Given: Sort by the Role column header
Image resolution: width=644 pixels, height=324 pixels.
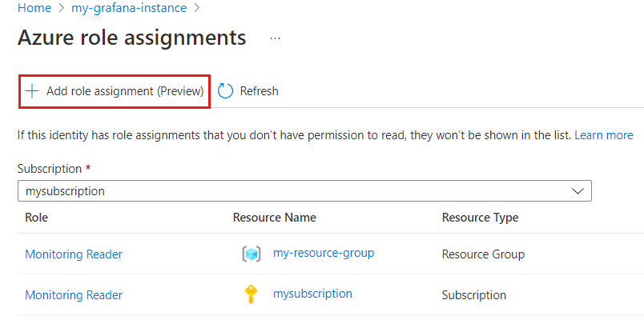Looking at the screenshot, I should (37, 218).
